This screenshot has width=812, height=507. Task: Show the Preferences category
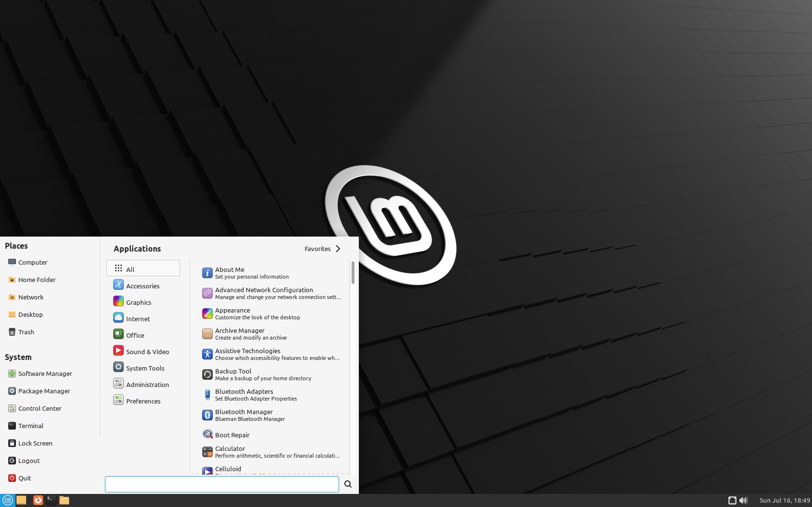coord(143,401)
